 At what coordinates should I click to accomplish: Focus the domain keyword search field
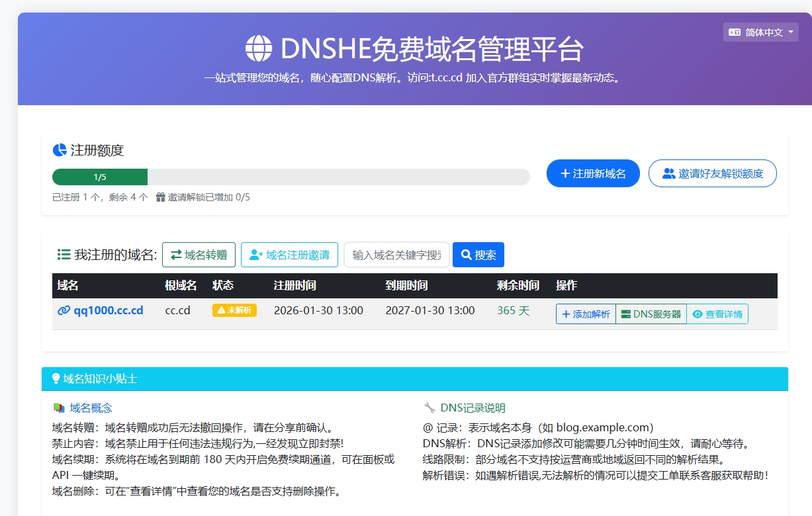[x=396, y=255]
